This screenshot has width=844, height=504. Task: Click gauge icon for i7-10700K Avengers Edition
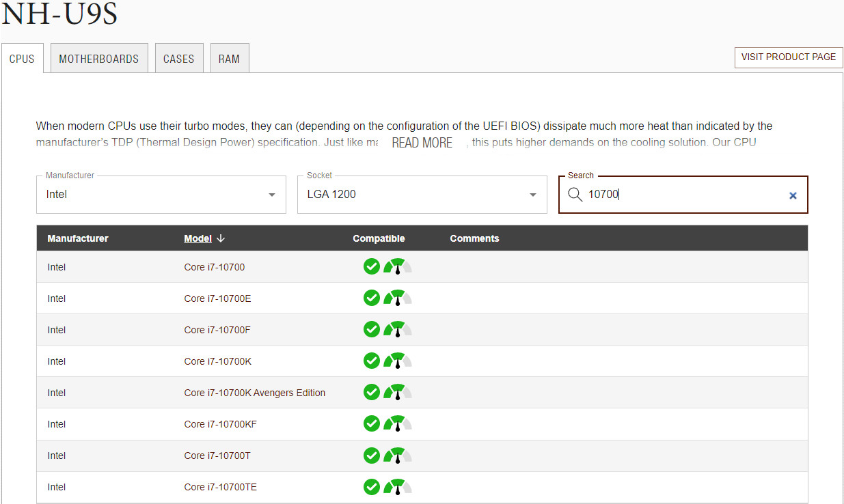point(397,392)
